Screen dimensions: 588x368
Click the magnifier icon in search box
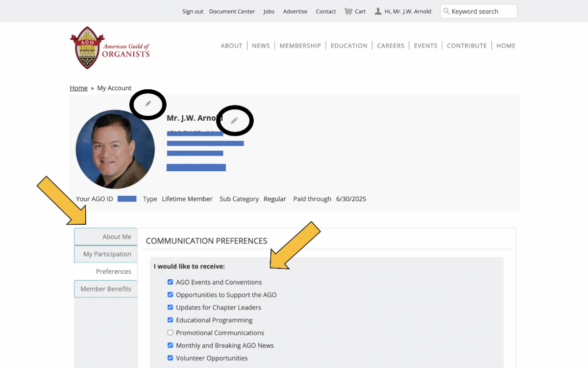(446, 11)
